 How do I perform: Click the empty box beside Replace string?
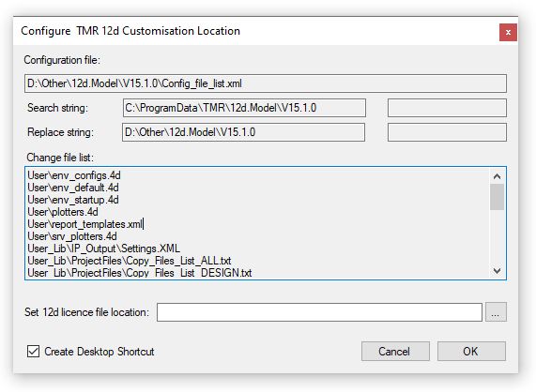point(447,132)
